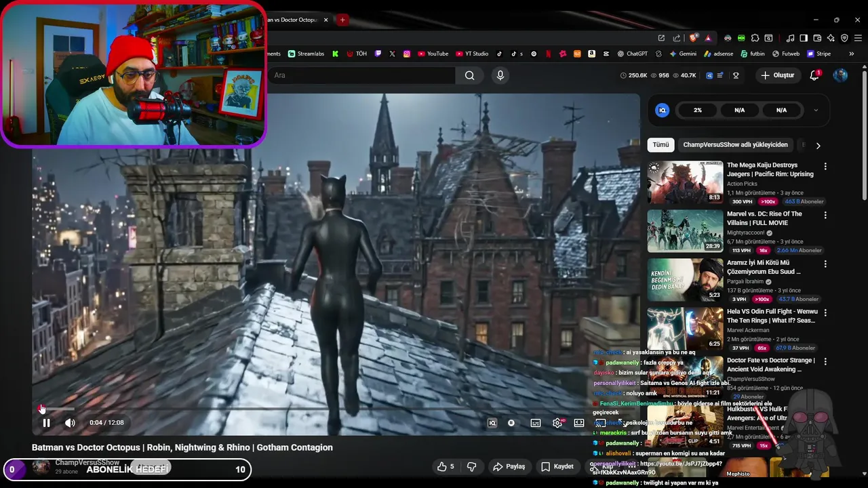Screen dimensions: 868x488
Task: Open the TÖH bookmark
Action: [x=357, y=54]
